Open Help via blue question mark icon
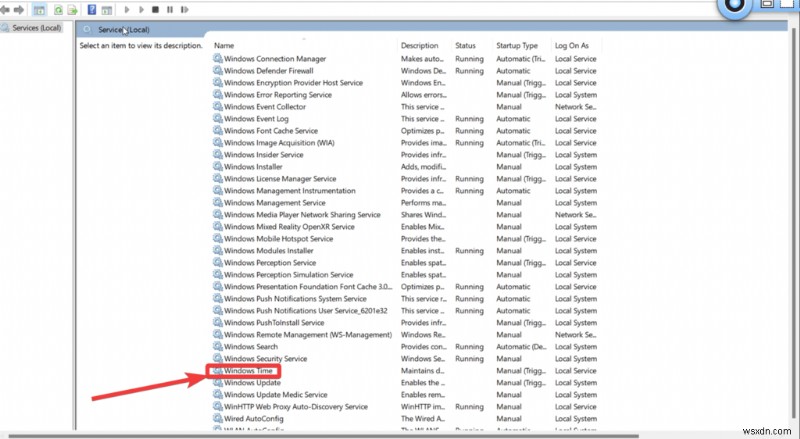Image resolution: width=800 pixels, height=439 pixels. pos(92,9)
